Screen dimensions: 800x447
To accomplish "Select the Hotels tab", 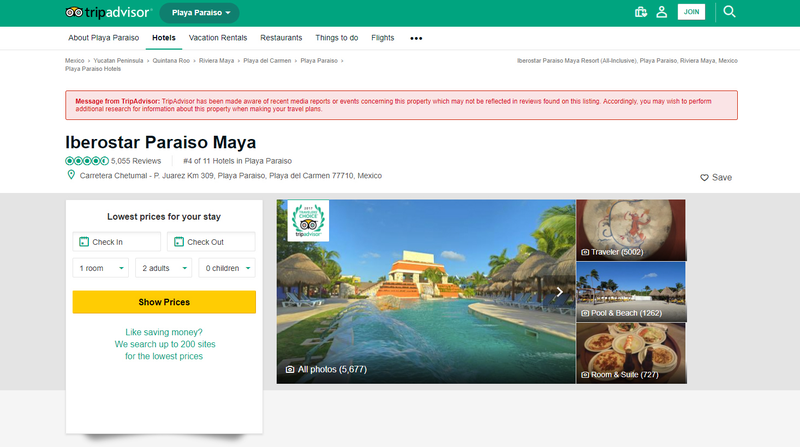I will pos(164,38).
